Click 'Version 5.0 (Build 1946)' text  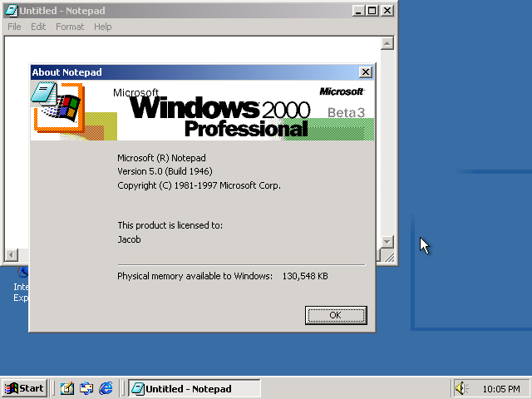(165, 171)
